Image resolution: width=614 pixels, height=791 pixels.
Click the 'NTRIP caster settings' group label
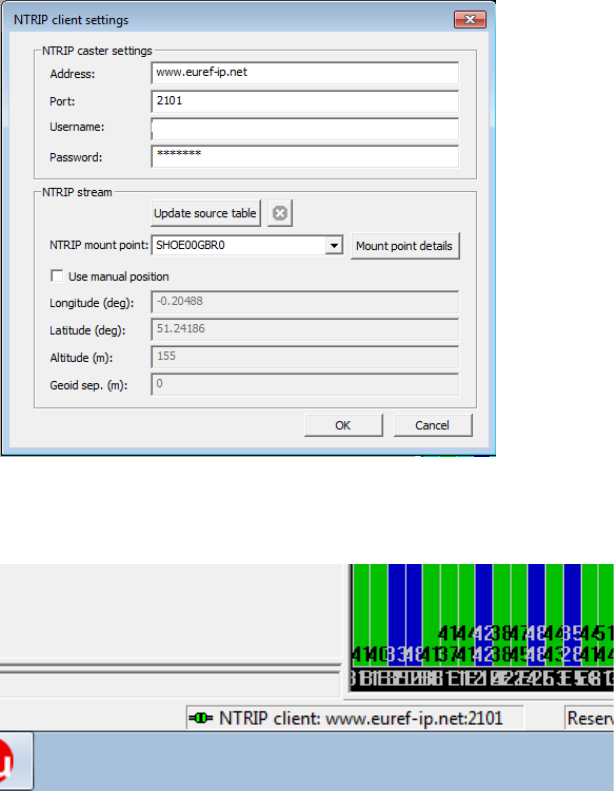pos(97,51)
